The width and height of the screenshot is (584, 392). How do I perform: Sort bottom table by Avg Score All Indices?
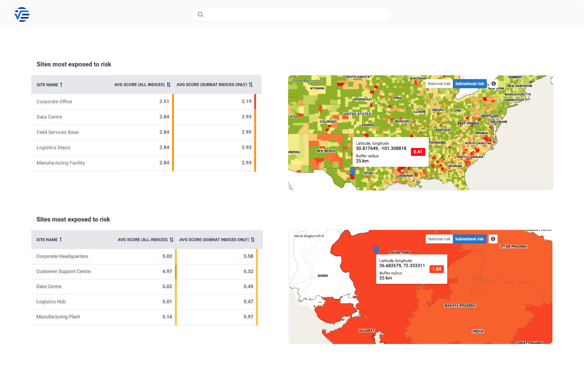171,240
